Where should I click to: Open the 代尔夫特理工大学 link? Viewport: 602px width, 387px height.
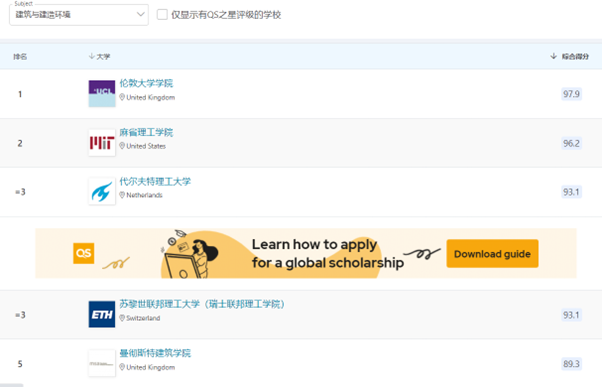pos(155,181)
